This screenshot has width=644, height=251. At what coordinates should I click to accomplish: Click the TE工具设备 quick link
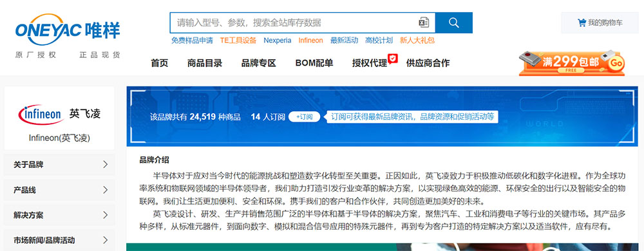[x=238, y=40]
